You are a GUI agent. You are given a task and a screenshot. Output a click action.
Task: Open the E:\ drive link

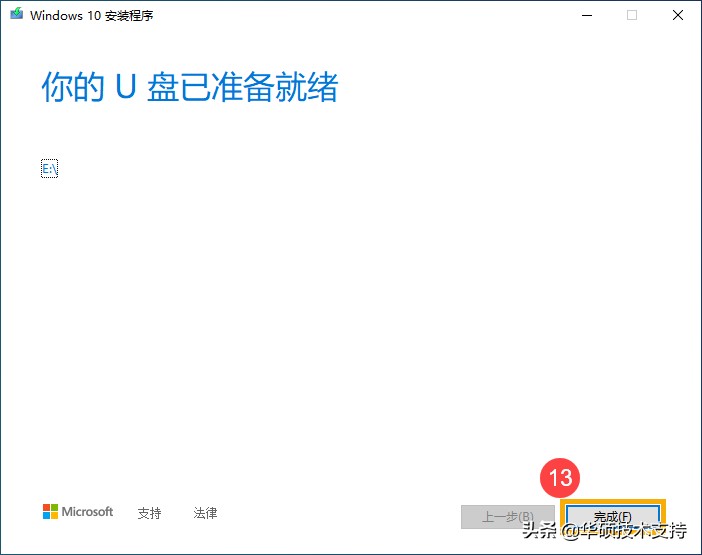coord(50,169)
